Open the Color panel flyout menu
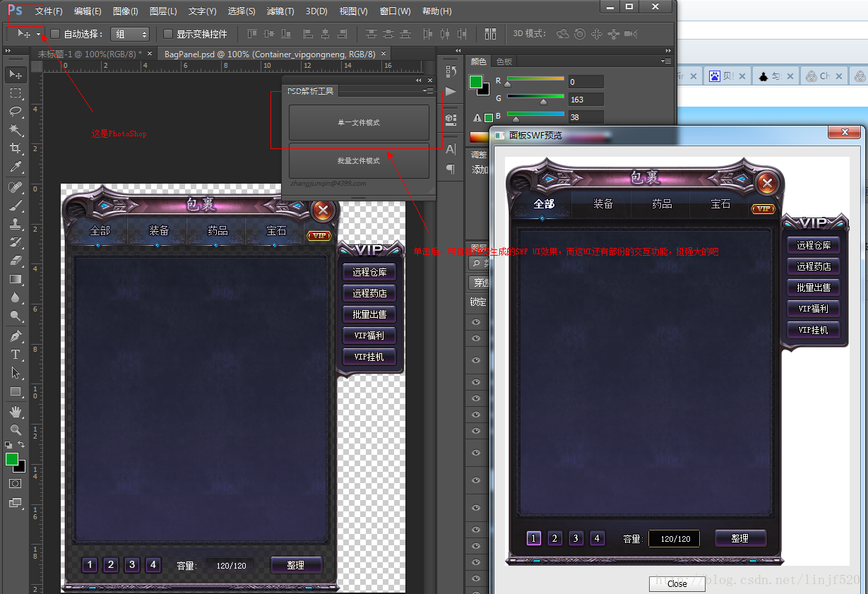The height and width of the screenshot is (594, 868). click(x=665, y=61)
